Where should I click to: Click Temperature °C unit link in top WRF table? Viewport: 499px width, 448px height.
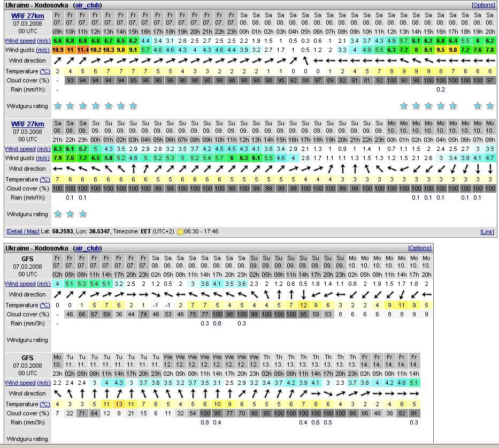click(44, 71)
